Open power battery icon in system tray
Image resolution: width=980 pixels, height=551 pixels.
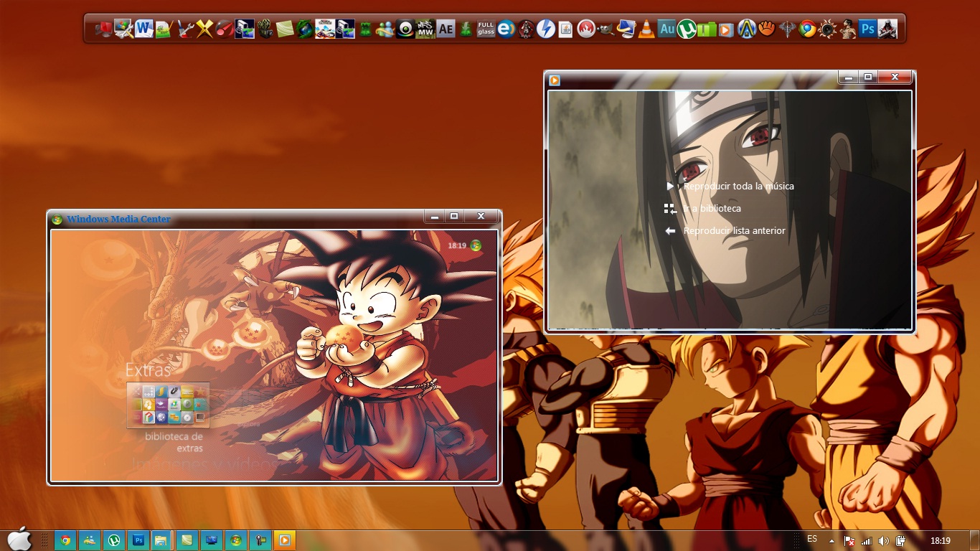click(900, 540)
